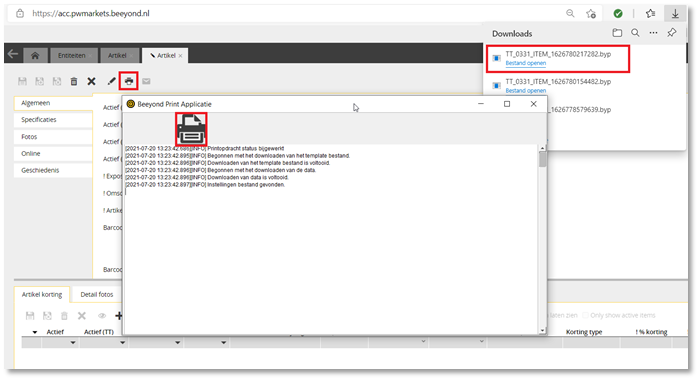Click the pencil edit icon in the toolbar
Viewport: 699px width, 380px height.
click(111, 81)
